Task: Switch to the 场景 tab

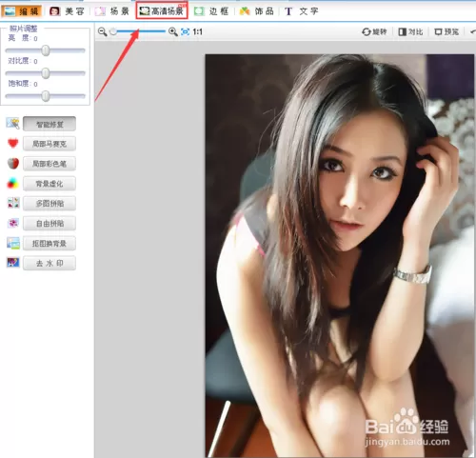Action: coord(112,11)
